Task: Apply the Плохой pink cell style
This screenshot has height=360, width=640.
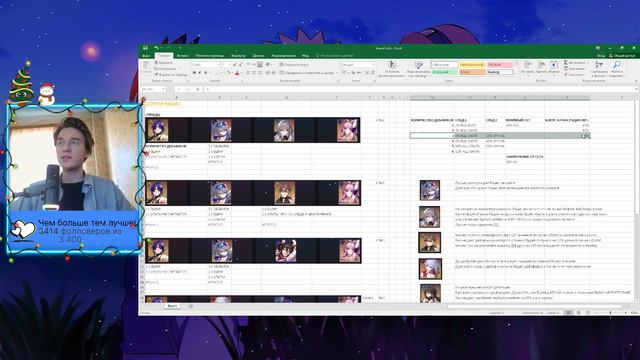Action: pyautogui.click(x=500, y=64)
